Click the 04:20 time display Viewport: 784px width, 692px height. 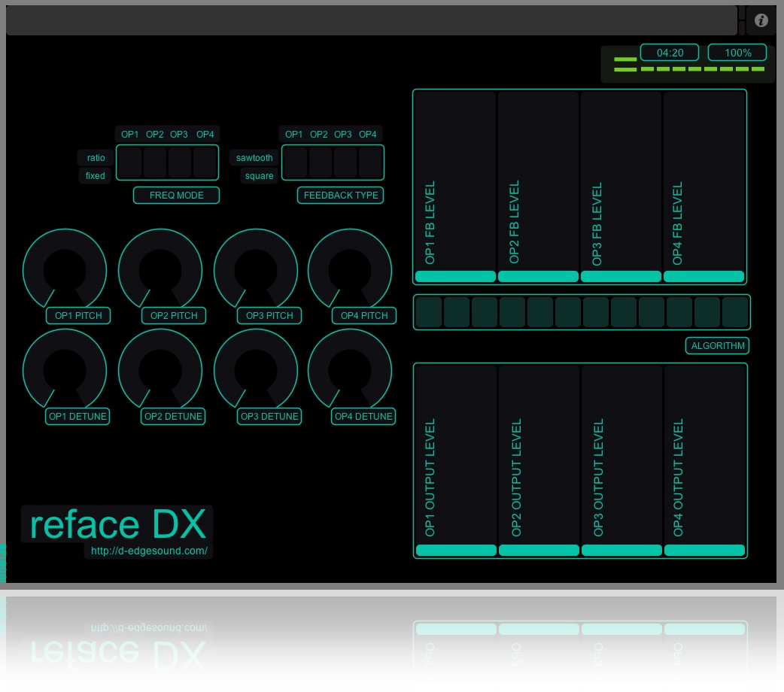670,53
